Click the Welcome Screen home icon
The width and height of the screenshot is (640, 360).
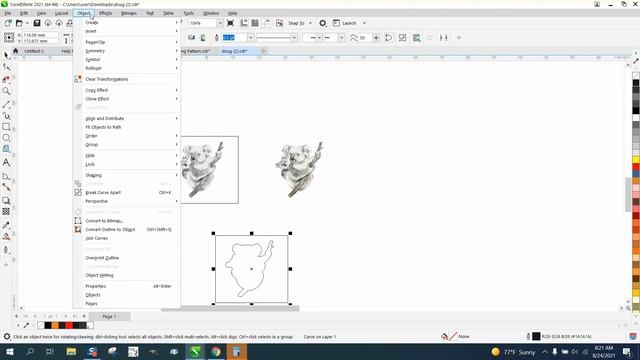[16, 51]
